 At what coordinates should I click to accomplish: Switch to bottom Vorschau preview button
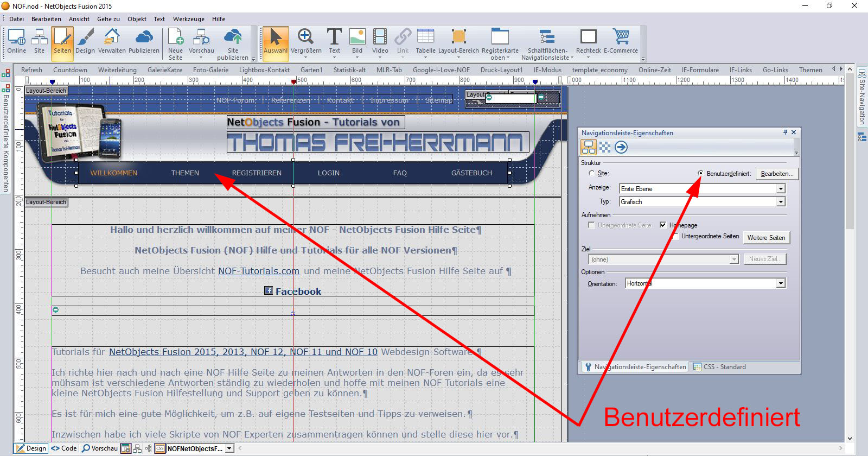[x=100, y=448]
